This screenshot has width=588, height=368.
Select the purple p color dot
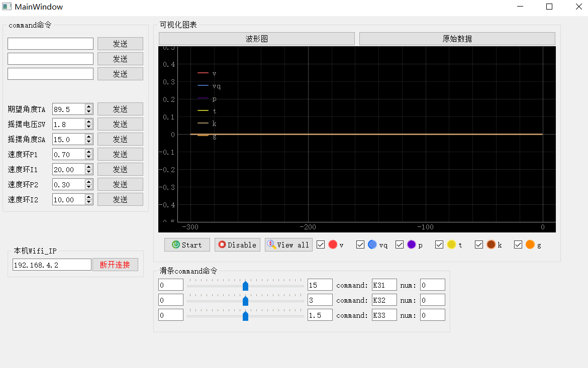(412, 244)
